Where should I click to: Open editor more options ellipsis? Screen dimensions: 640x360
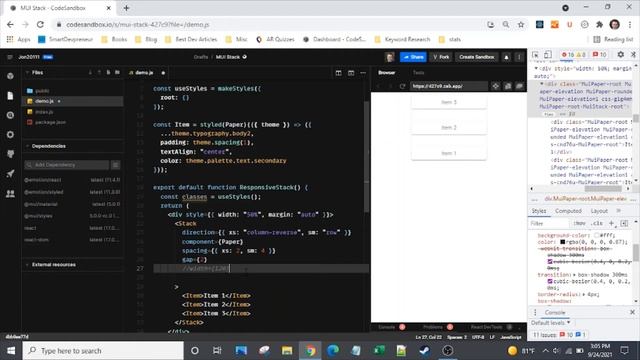click(x=363, y=73)
